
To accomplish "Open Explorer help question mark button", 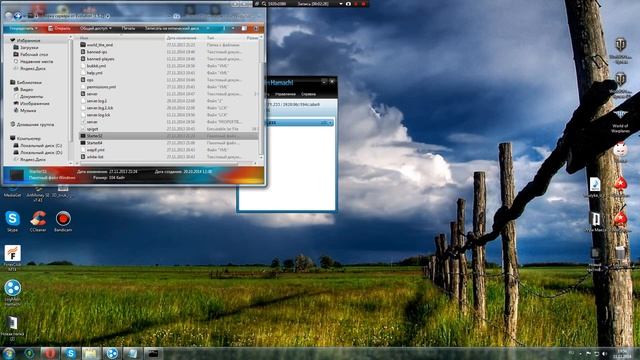I will (256, 29).
